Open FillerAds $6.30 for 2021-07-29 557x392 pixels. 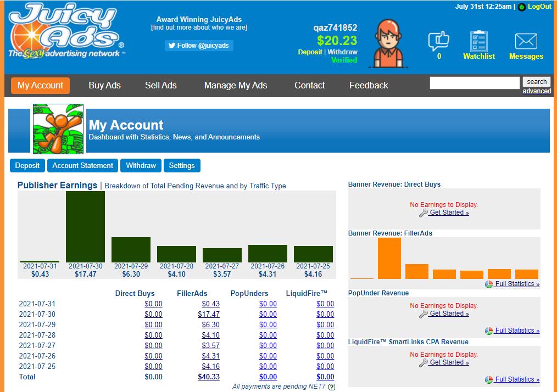point(210,325)
